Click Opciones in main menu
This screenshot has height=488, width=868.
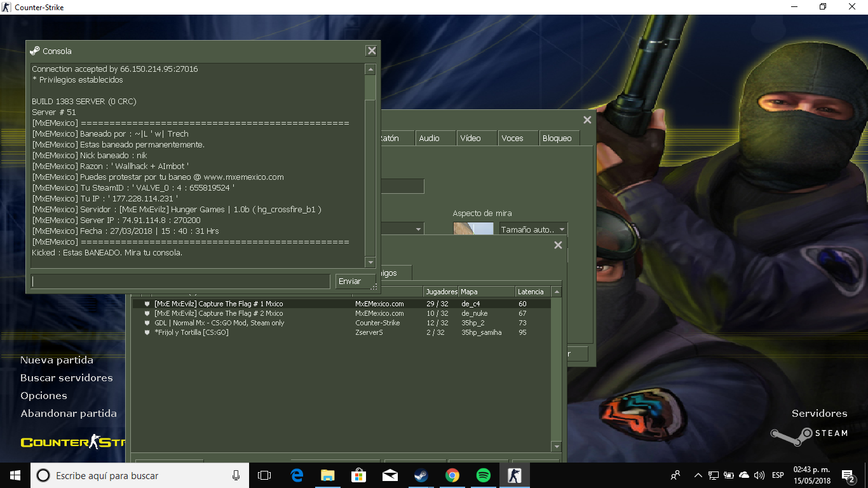(x=44, y=396)
